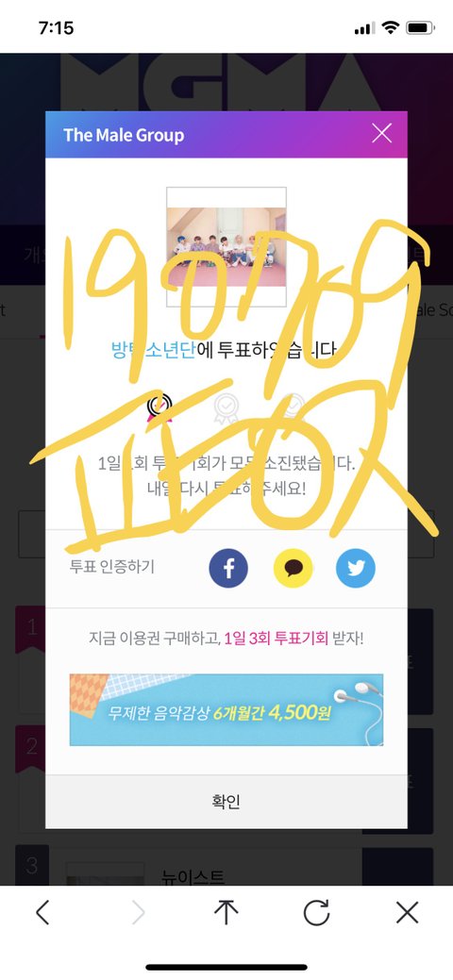Tap the 1일 3회 투표기회 promo text
Viewport: 453px width, 980px height.
tap(276, 639)
